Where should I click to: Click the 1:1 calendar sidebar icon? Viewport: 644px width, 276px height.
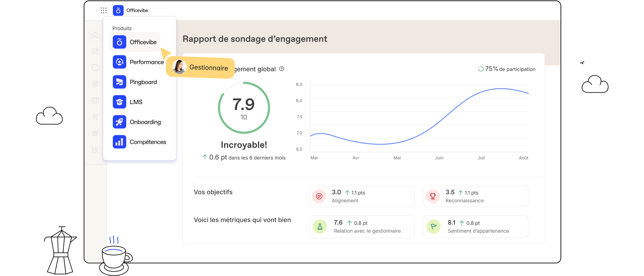(95, 100)
